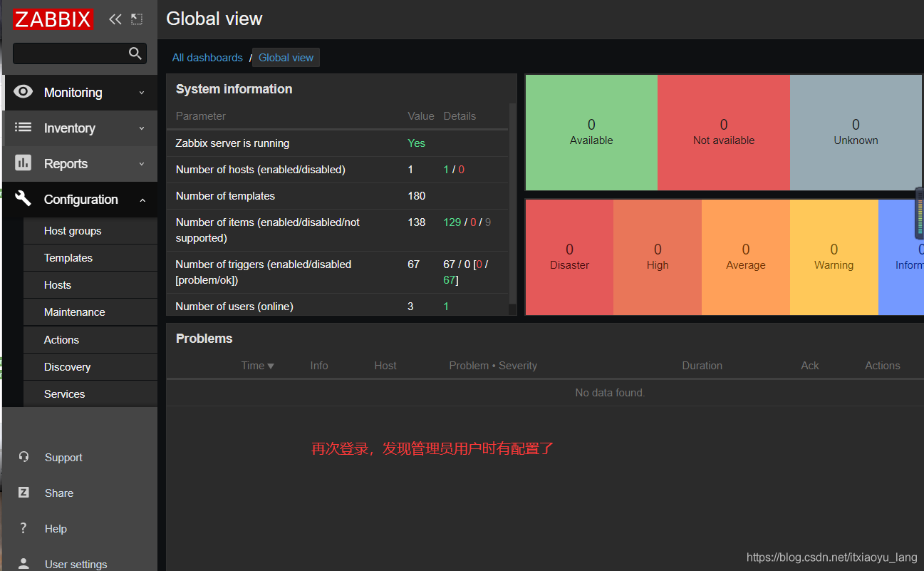This screenshot has height=571, width=924.
Task: Open Maintenance submenu item
Action: (x=90, y=312)
